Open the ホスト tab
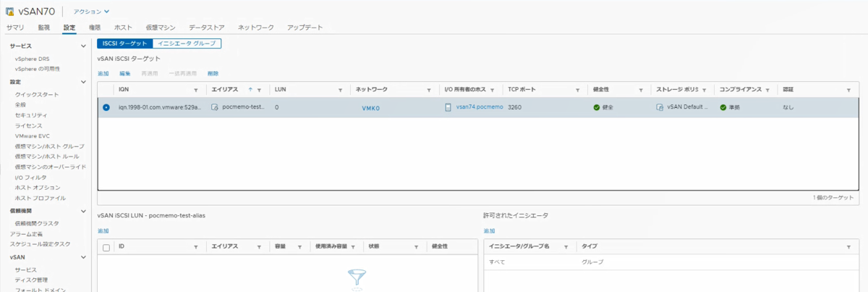The image size is (868, 292). tap(123, 28)
